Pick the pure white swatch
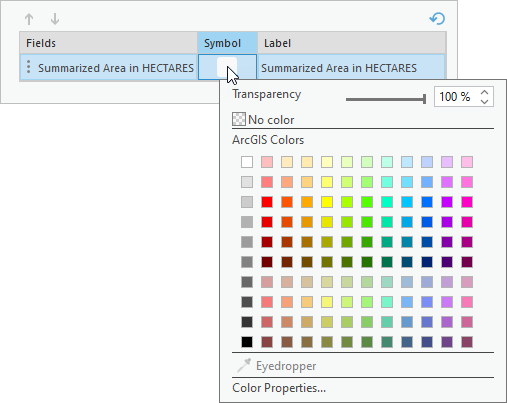The width and height of the screenshot is (507, 403). (x=247, y=162)
